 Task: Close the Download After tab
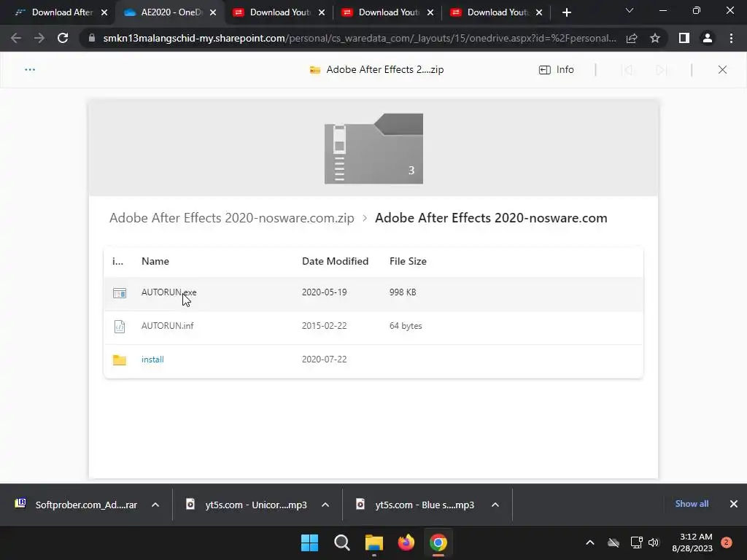coord(104,13)
